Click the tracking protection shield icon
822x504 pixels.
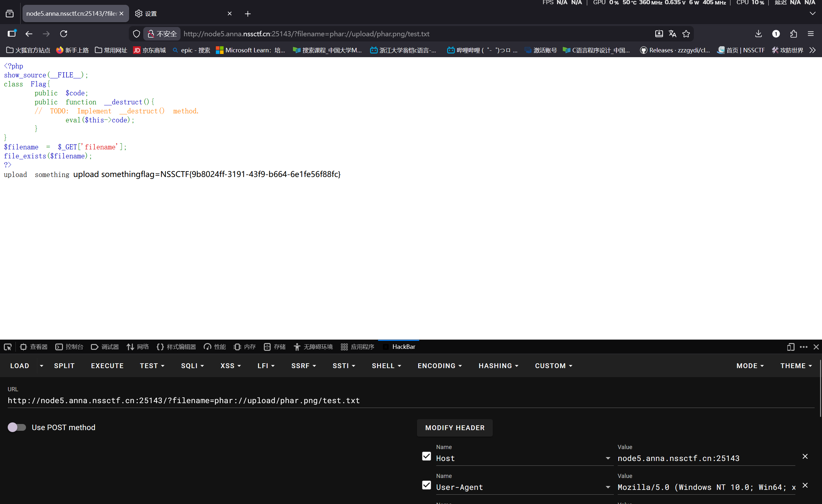pyautogui.click(x=137, y=34)
